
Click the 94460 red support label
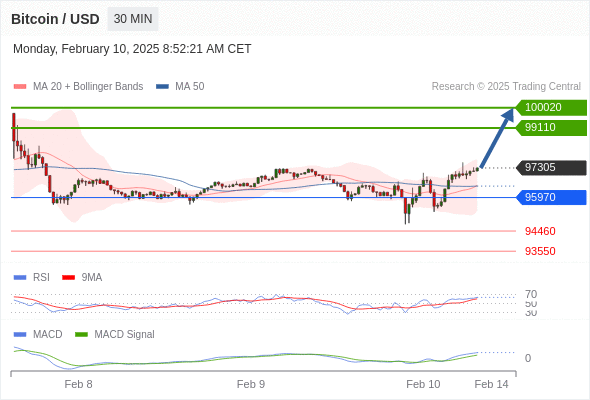tap(540, 231)
